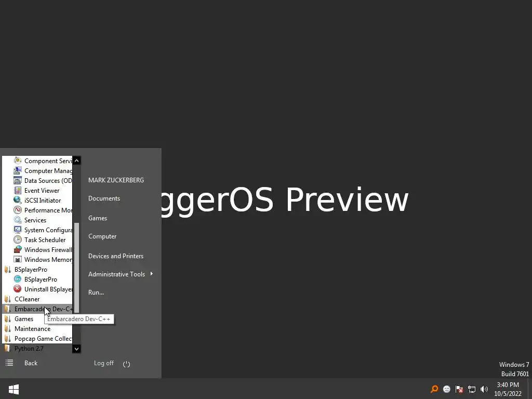Viewport: 532px width, 399px height.
Task: Open Administrative Tools menu entry
Action: [117, 274]
